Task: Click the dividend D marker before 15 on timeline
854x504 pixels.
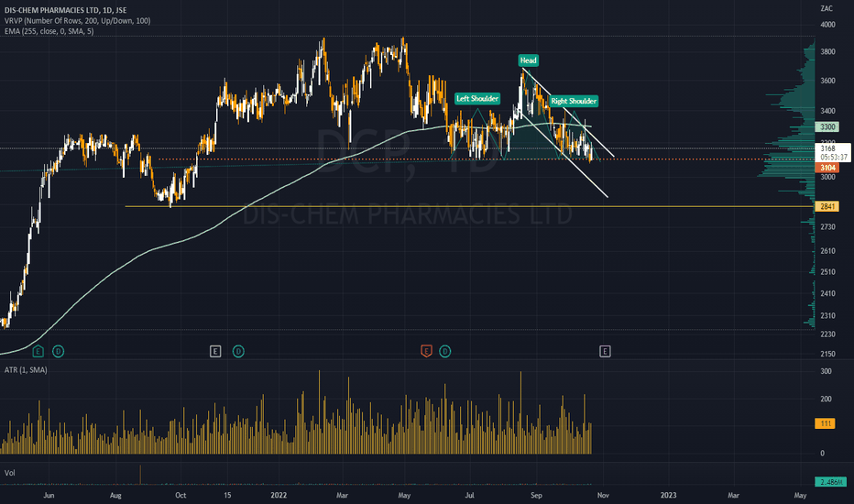Action: (x=238, y=352)
